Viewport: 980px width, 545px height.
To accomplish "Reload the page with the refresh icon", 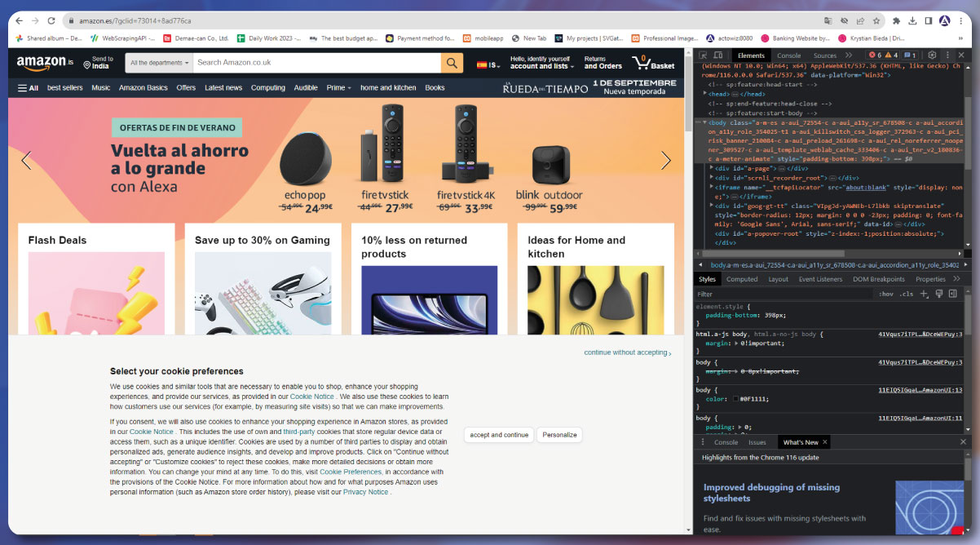I will tap(51, 20).
